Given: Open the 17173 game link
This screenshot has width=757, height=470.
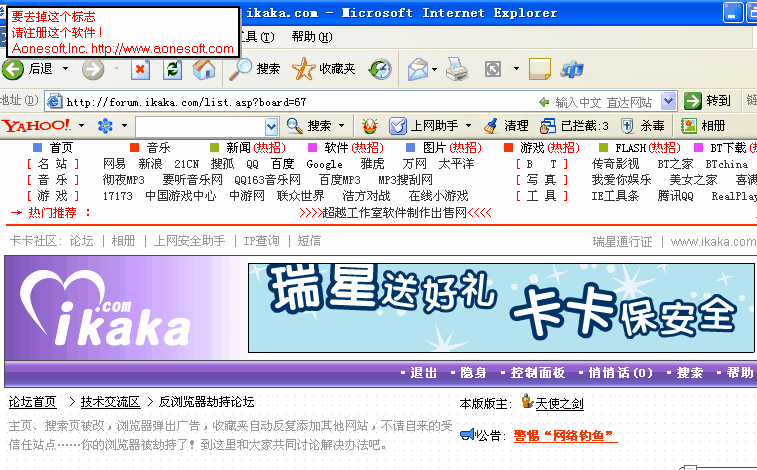Looking at the screenshot, I should pos(117,196).
